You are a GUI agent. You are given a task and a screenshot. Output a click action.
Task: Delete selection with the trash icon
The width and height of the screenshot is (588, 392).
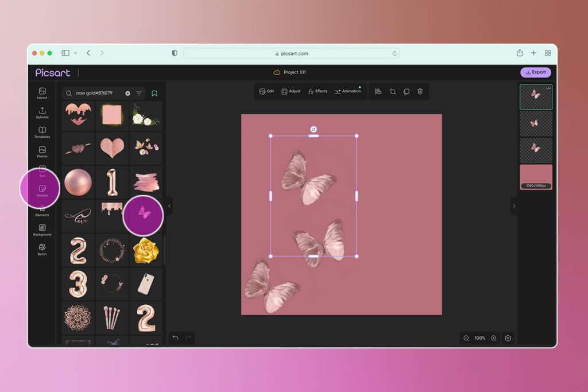[420, 91]
